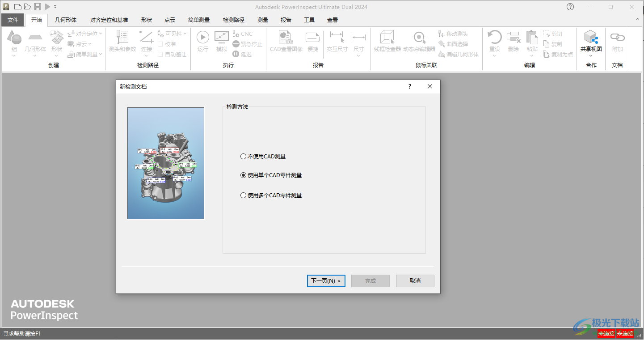Click the 编辑几何形体 icon
The image size is (644, 340).
442,54
